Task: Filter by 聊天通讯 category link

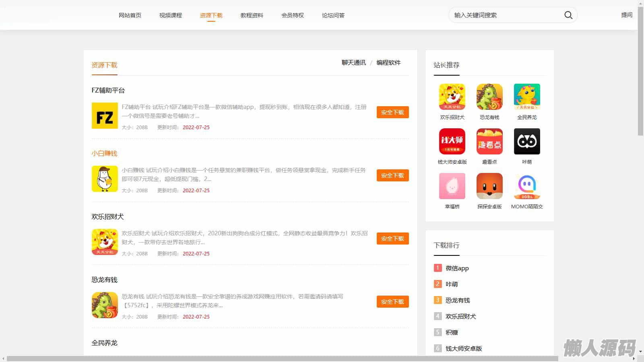Action: (353, 63)
